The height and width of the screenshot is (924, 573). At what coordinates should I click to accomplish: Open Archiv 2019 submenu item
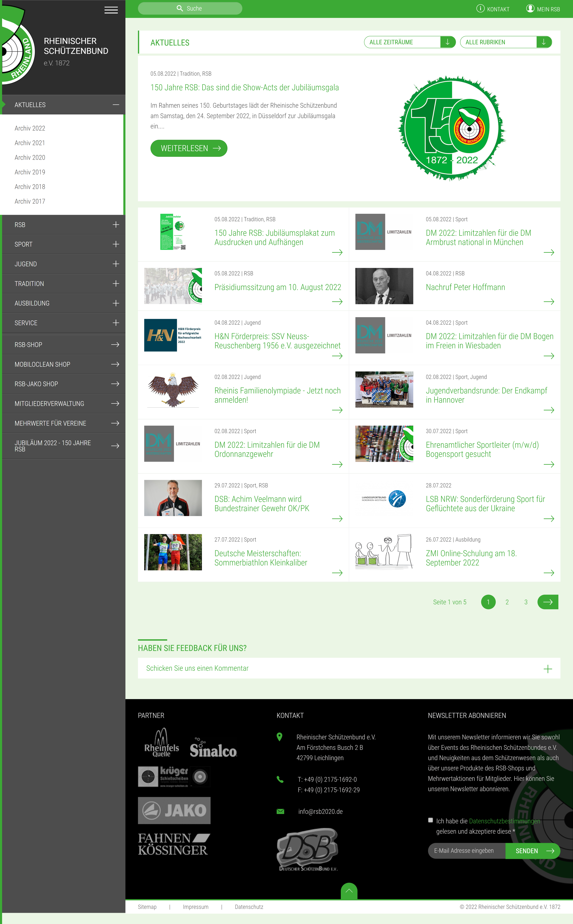click(30, 172)
